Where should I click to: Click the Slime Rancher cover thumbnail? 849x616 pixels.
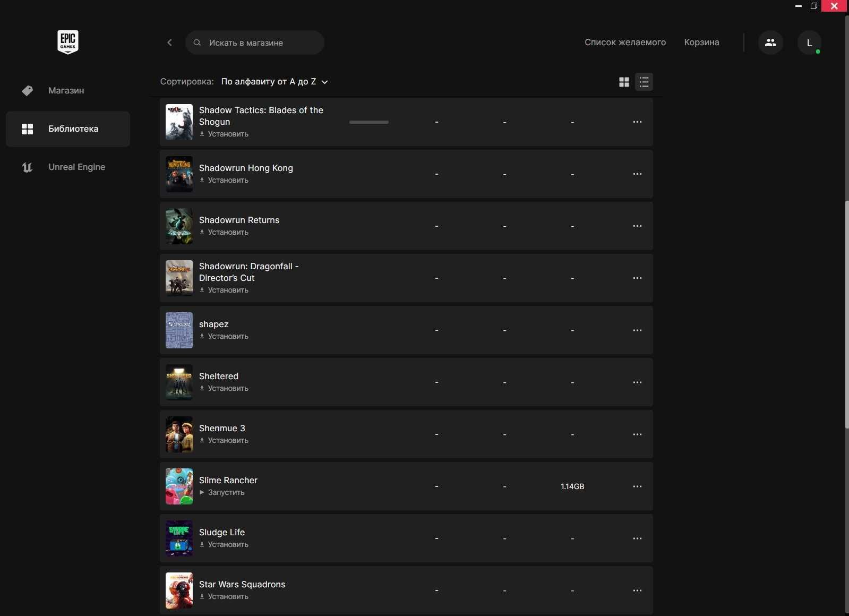coord(179,486)
